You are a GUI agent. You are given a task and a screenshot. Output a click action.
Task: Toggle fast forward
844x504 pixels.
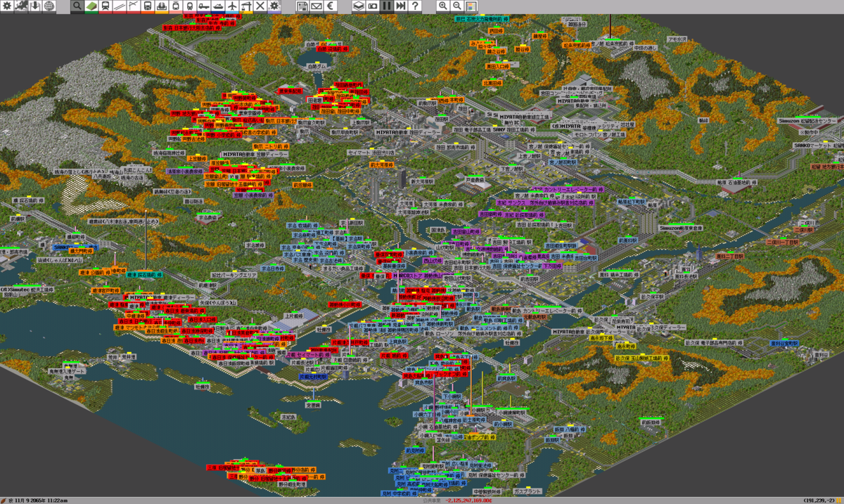point(400,6)
